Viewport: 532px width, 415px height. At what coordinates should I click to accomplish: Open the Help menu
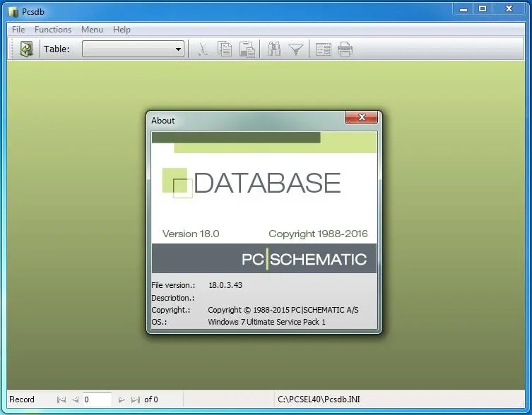[x=122, y=30]
